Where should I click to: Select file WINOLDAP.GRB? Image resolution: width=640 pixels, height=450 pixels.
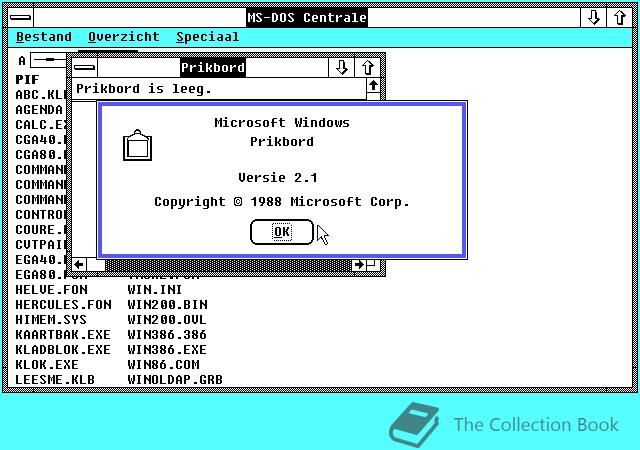[175, 380]
